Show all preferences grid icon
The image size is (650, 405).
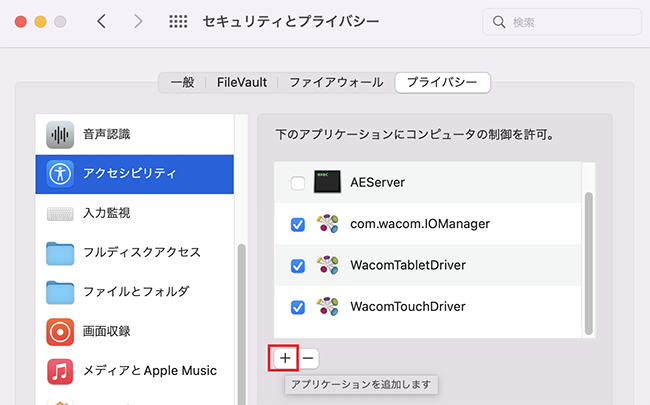[x=178, y=21]
